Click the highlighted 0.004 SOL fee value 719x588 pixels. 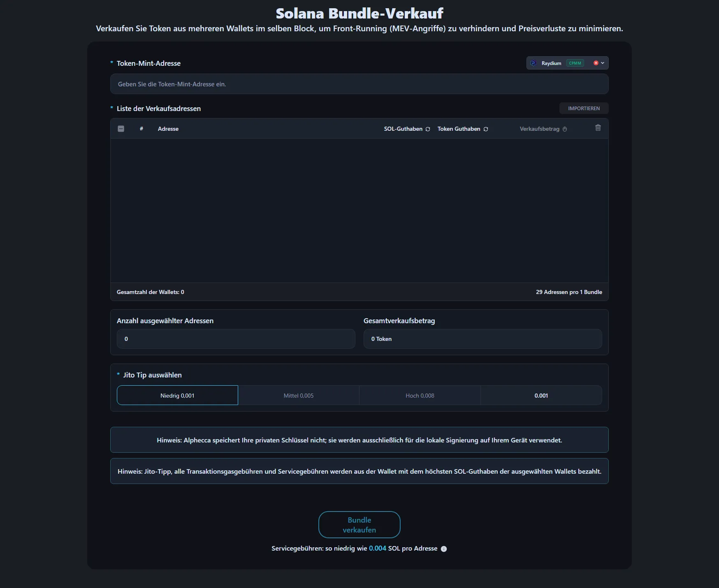377,549
